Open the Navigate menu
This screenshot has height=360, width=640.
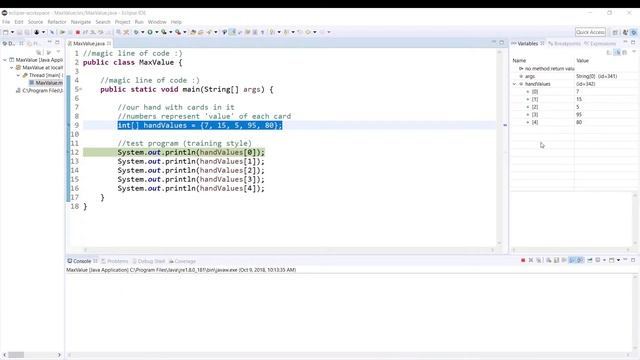81,22
